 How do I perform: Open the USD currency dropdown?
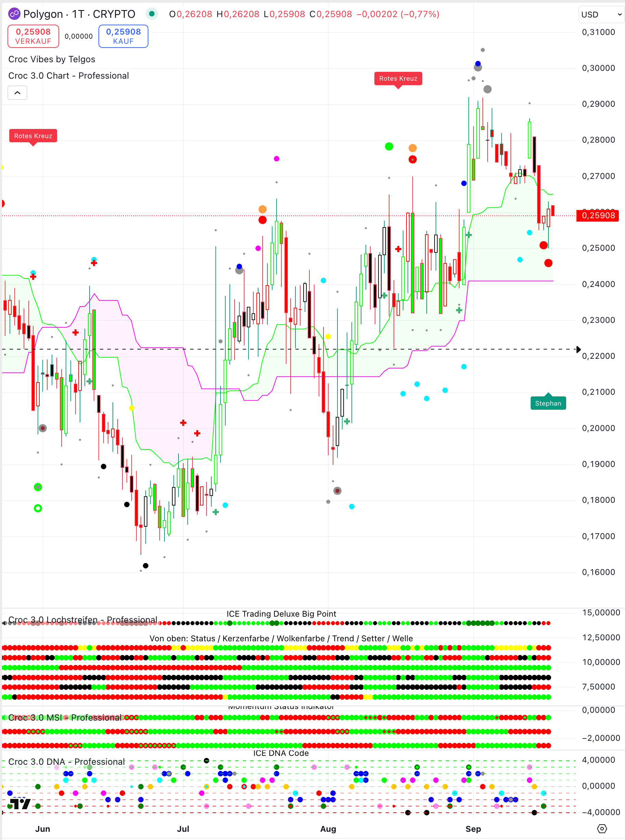pos(601,15)
